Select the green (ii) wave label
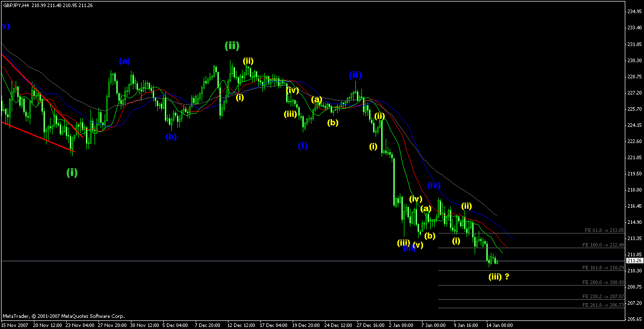The image size is (644, 329). tap(232, 46)
